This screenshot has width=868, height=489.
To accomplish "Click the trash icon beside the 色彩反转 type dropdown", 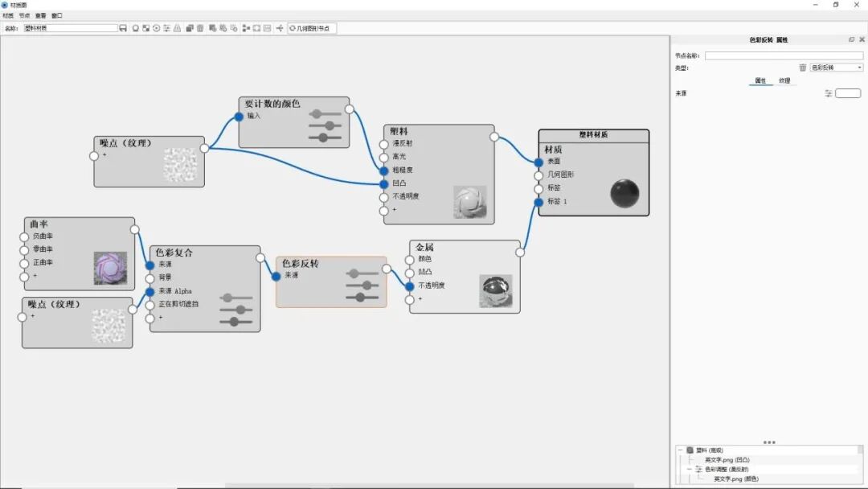I will point(802,68).
